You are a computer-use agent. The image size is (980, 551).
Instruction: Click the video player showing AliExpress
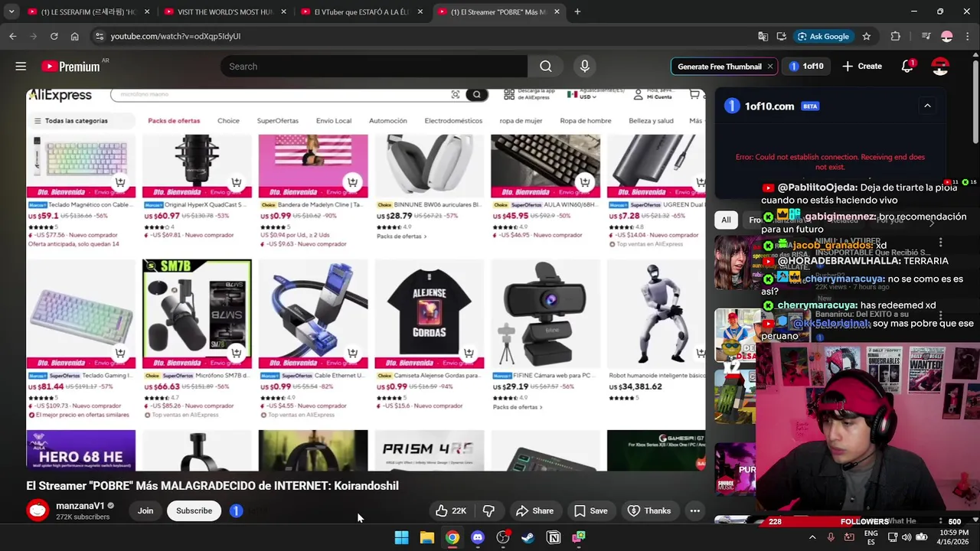click(366, 279)
